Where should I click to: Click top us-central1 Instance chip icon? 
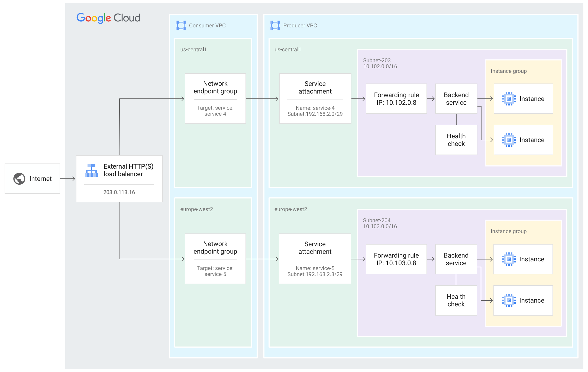[509, 99]
